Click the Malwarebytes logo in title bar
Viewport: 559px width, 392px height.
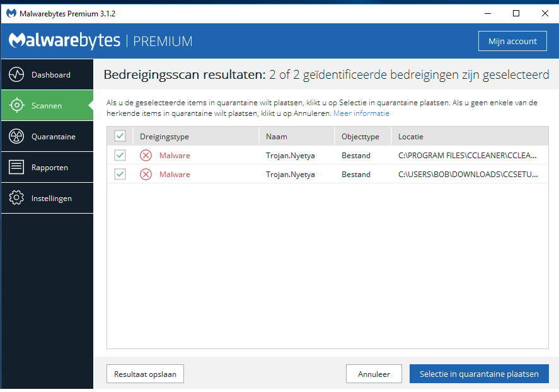[11, 13]
